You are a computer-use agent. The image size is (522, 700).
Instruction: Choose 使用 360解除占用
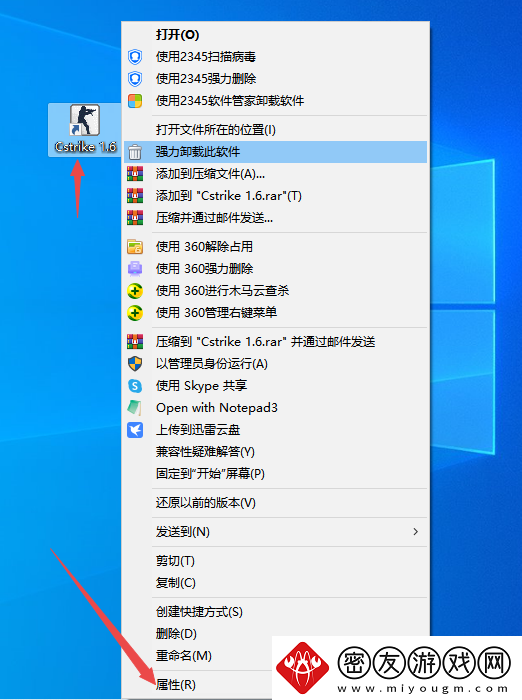pos(276,246)
